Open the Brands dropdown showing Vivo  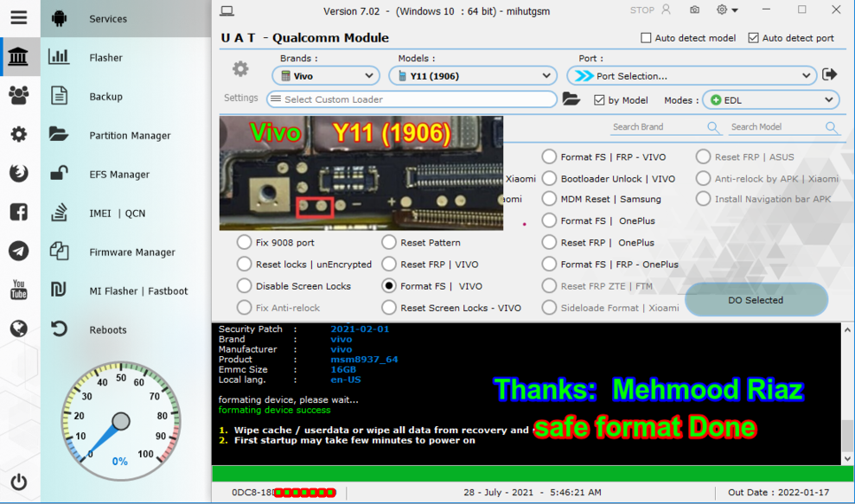pos(326,76)
